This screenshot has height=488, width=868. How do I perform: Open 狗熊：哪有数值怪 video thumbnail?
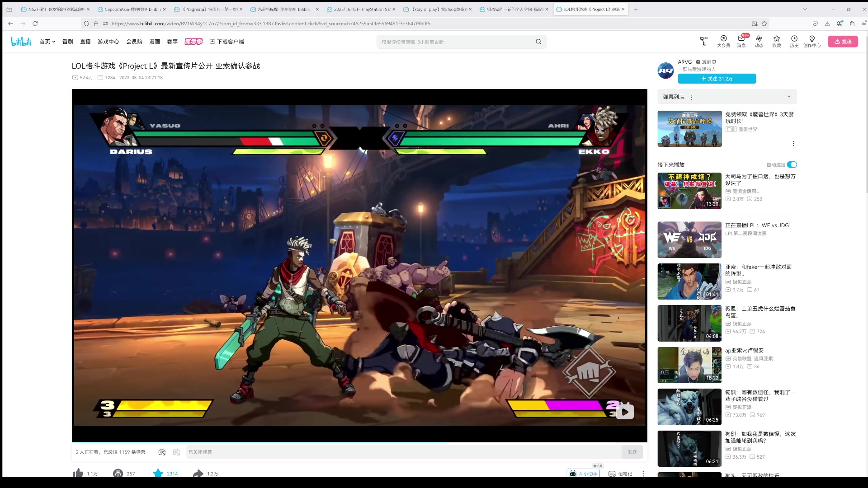click(689, 407)
